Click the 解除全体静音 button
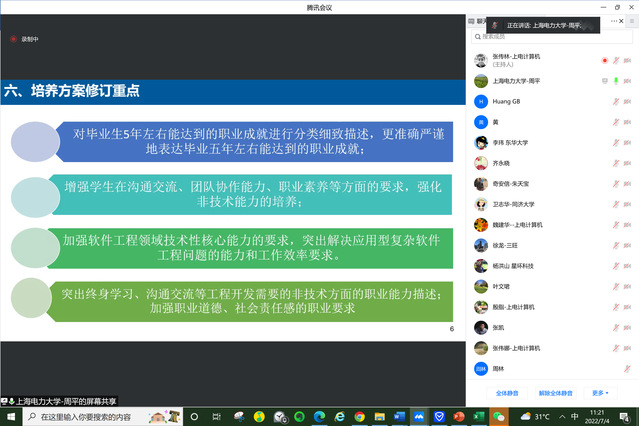639x426 pixels. point(555,393)
